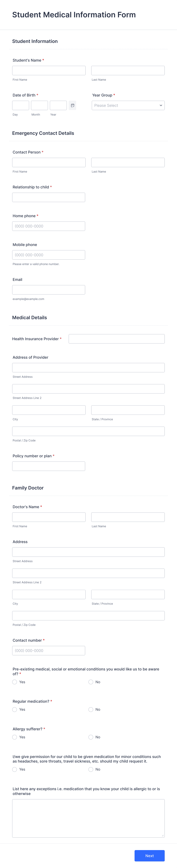Choose Yes for allergy sufferer
Screen dimensions: 177x868
tap(14, 737)
